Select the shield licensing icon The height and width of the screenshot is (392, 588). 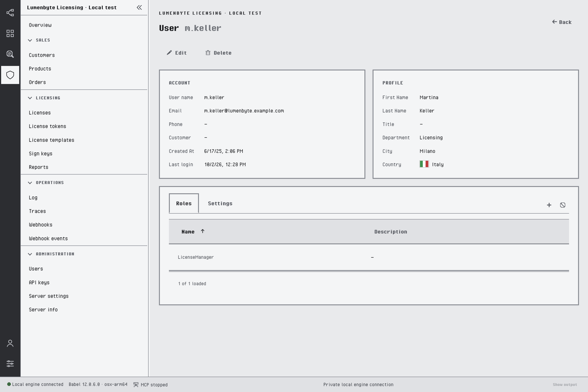[x=10, y=75]
